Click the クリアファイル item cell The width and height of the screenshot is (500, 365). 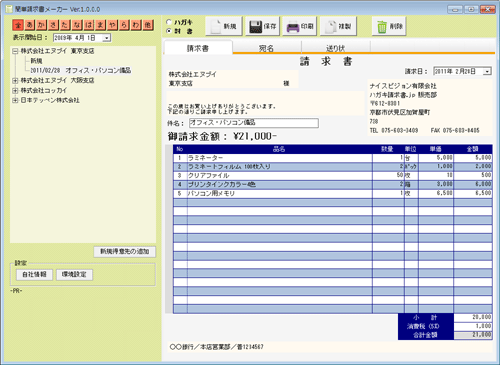[x=279, y=176]
